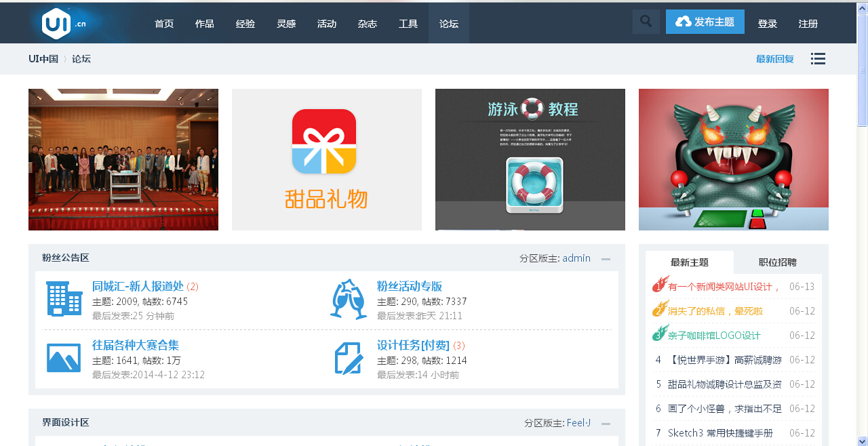This screenshot has width=868, height=446.
Task: Select the 最新主题 tab
Action: coord(689,262)
